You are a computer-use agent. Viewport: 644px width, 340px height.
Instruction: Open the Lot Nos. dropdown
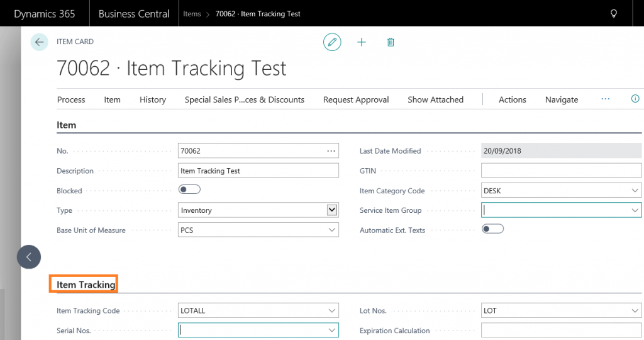click(634, 310)
